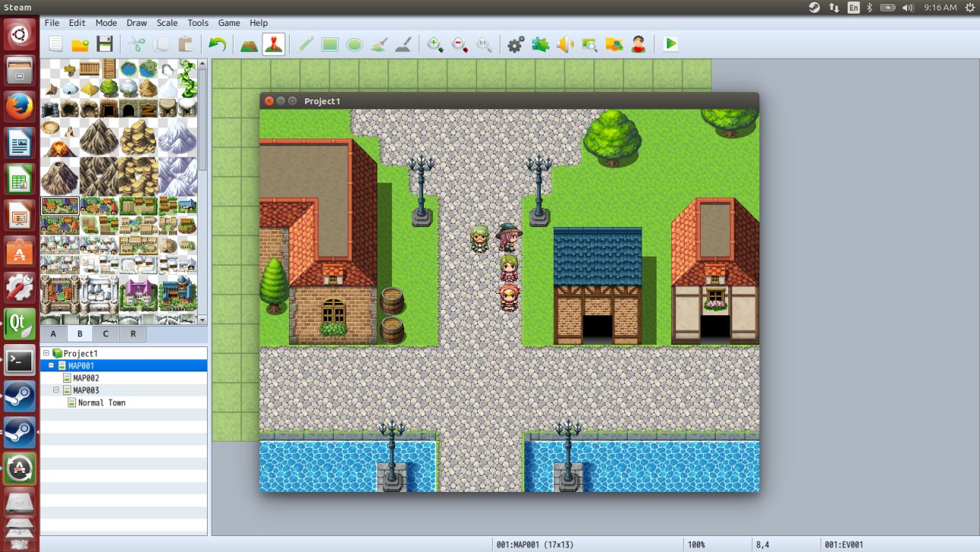Select MAP002 in map tree

[x=86, y=378]
